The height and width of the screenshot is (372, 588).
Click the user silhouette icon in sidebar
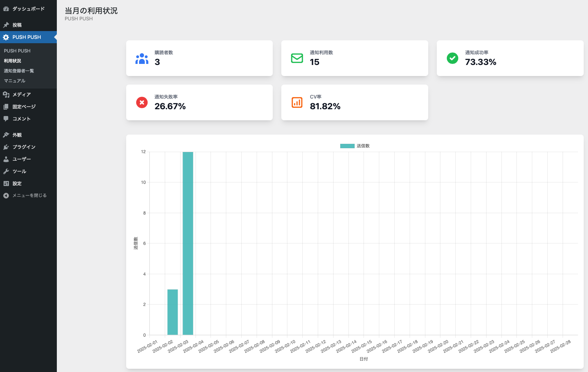(6, 159)
